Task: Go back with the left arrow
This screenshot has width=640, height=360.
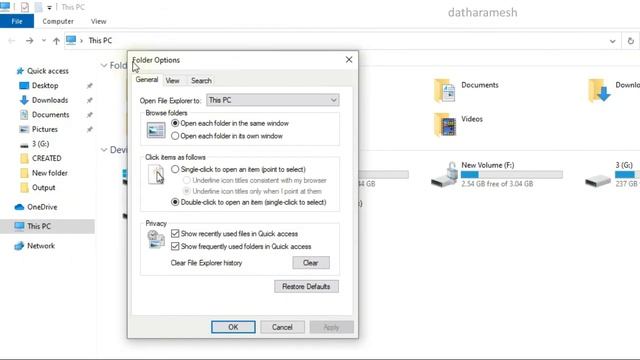Action: pos(11,41)
